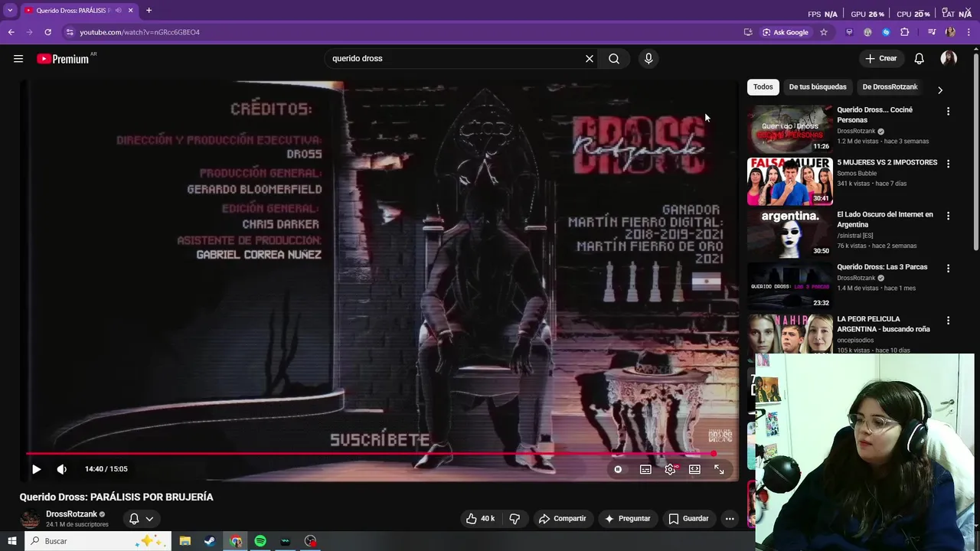Run search with the magnifier button
Image resolution: width=980 pixels, height=551 pixels.
point(614,58)
